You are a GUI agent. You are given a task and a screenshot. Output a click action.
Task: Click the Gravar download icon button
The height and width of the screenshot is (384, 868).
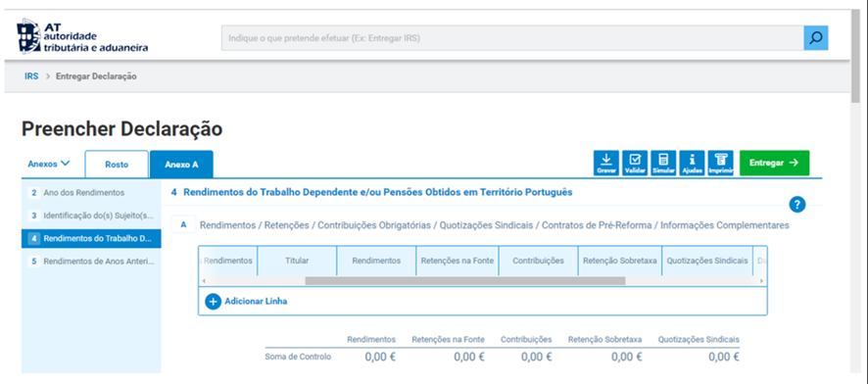606,164
